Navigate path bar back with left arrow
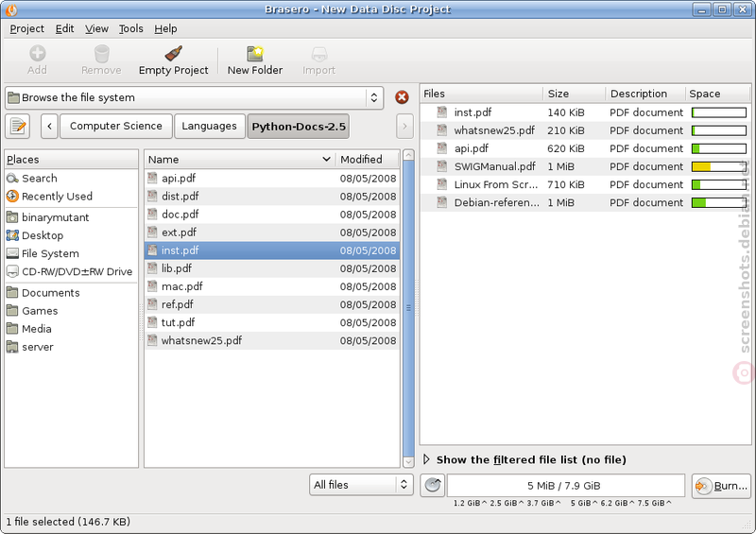756x534 pixels. click(x=50, y=127)
